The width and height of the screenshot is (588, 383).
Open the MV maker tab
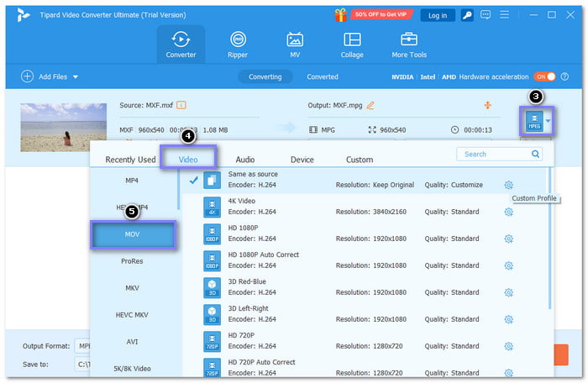pos(295,45)
